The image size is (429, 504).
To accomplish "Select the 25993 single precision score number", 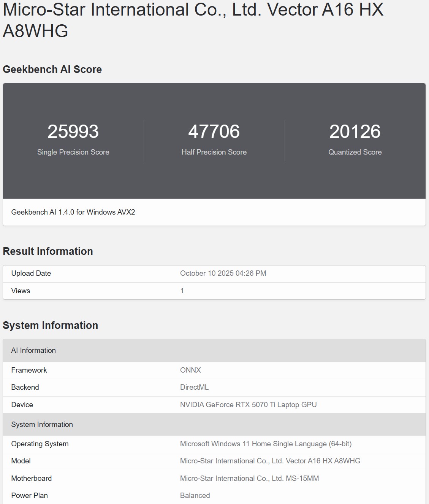I will click(x=73, y=132).
